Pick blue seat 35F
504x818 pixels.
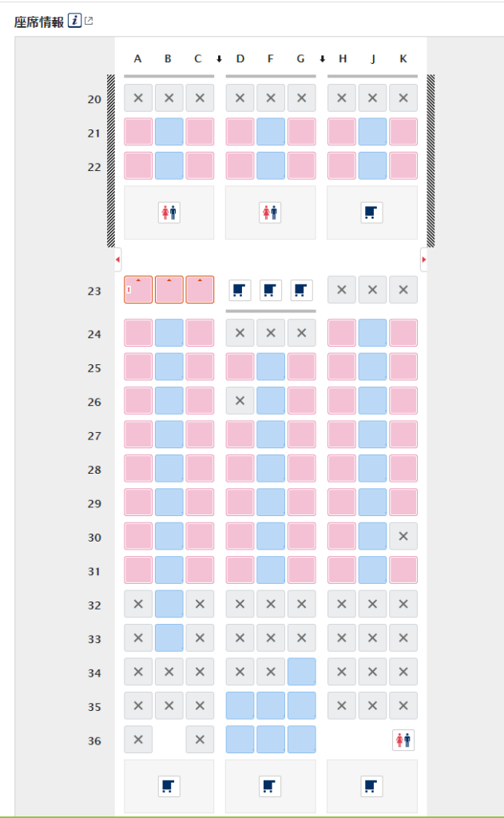(x=270, y=706)
